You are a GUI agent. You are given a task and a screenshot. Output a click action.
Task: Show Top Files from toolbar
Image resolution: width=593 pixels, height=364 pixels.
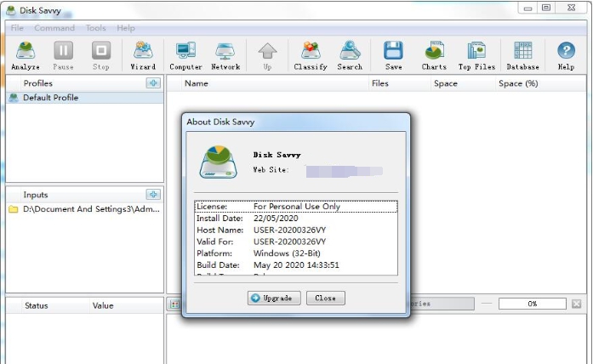pyautogui.click(x=476, y=54)
